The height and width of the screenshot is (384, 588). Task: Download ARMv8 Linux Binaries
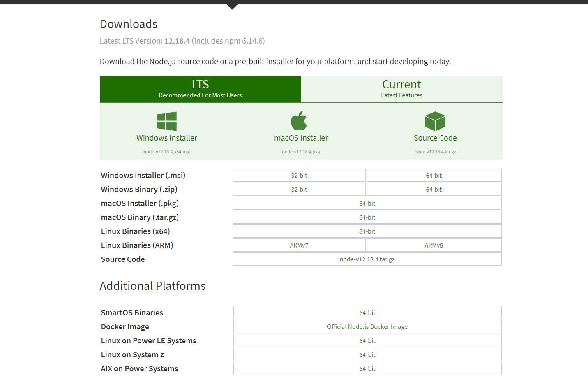coord(434,245)
